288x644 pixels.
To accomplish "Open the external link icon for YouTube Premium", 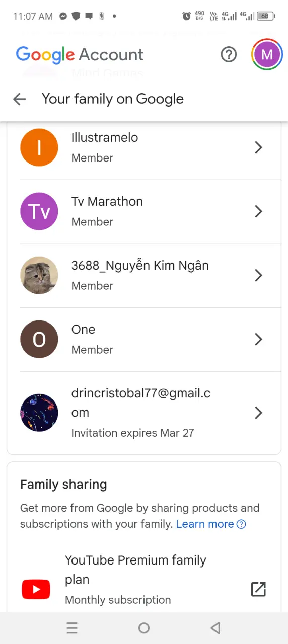I will click(258, 589).
